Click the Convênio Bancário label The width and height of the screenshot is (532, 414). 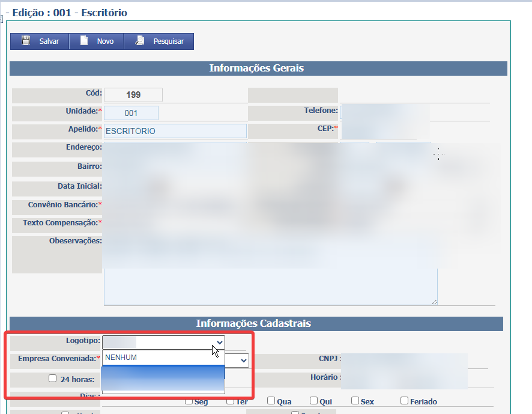point(65,205)
